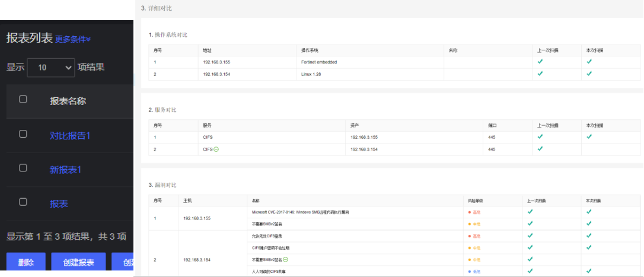
Task: Open the results-per-page dropdown showing 10
Action: pyautogui.click(x=51, y=68)
